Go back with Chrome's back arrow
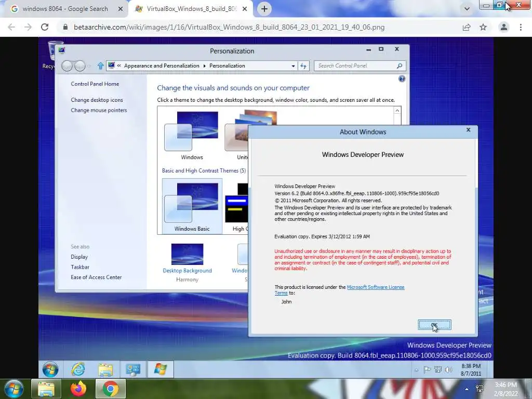Screen dimensions: 532x399 (11, 27)
